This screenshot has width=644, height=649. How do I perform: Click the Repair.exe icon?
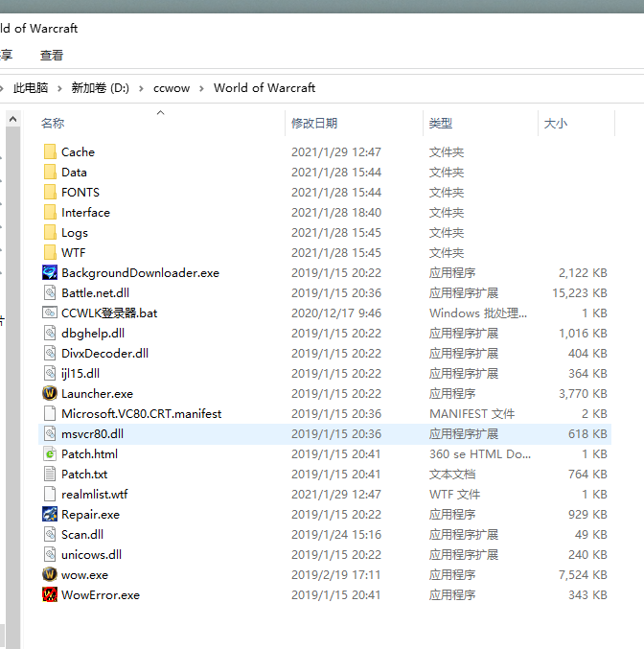(50, 515)
